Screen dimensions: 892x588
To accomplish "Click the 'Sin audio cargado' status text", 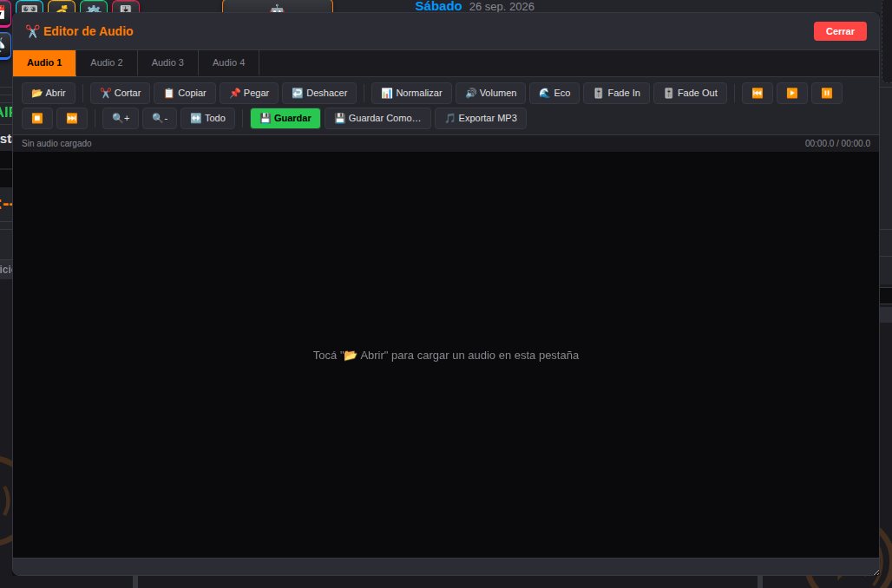I will (56, 143).
